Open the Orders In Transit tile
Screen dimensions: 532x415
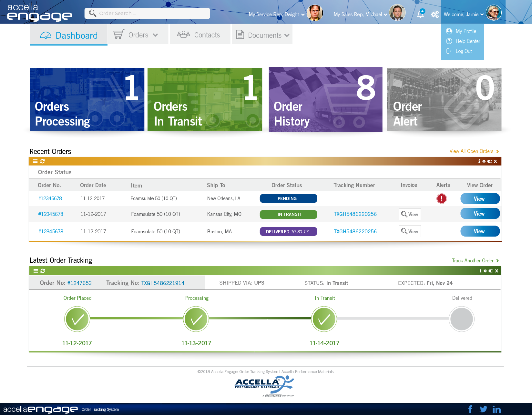click(x=205, y=99)
